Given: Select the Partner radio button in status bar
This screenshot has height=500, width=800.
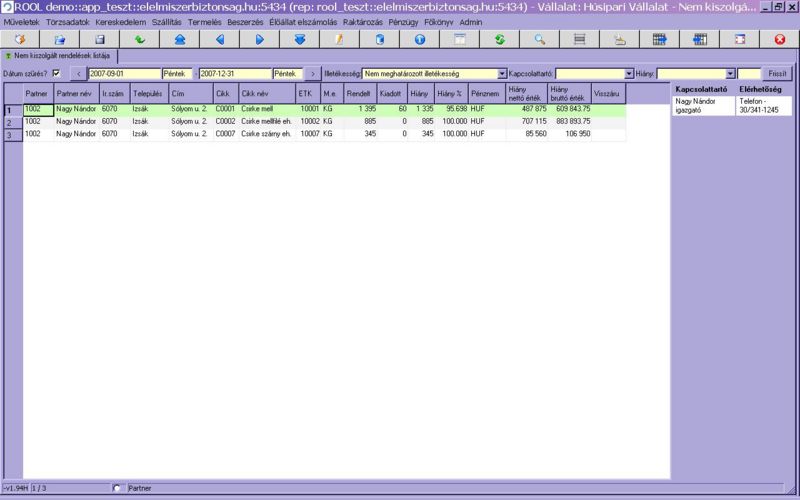Looking at the screenshot, I should coord(119,488).
